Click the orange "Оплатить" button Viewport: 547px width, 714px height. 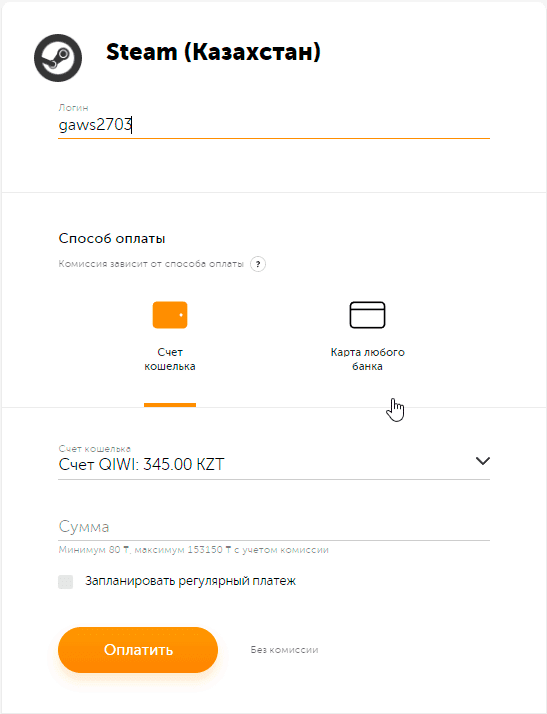pos(138,650)
